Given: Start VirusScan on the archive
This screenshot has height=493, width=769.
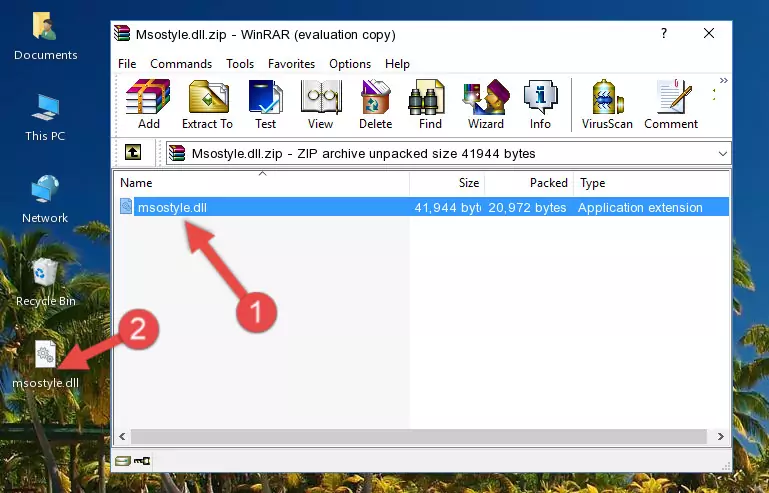Looking at the screenshot, I should click(x=607, y=104).
